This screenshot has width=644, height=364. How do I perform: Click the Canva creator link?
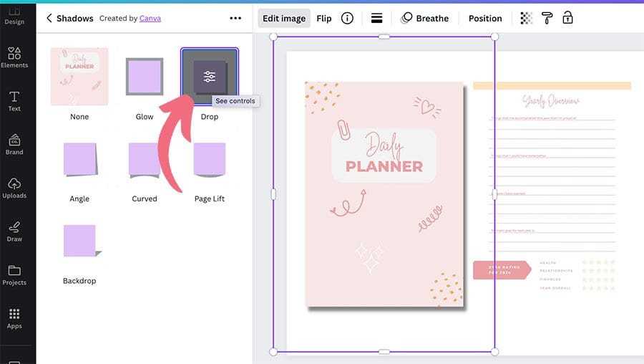click(150, 19)
